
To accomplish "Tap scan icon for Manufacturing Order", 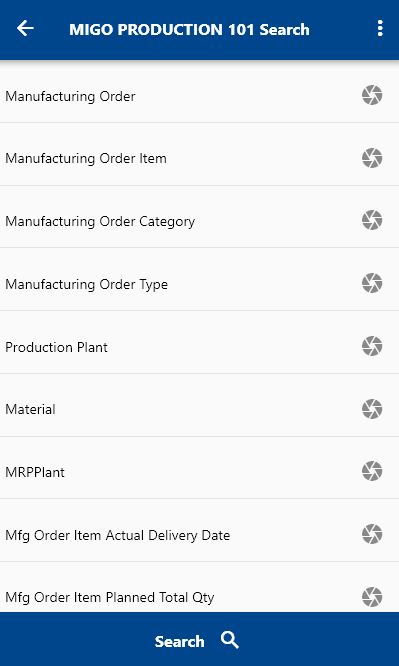I will (372, 95).
